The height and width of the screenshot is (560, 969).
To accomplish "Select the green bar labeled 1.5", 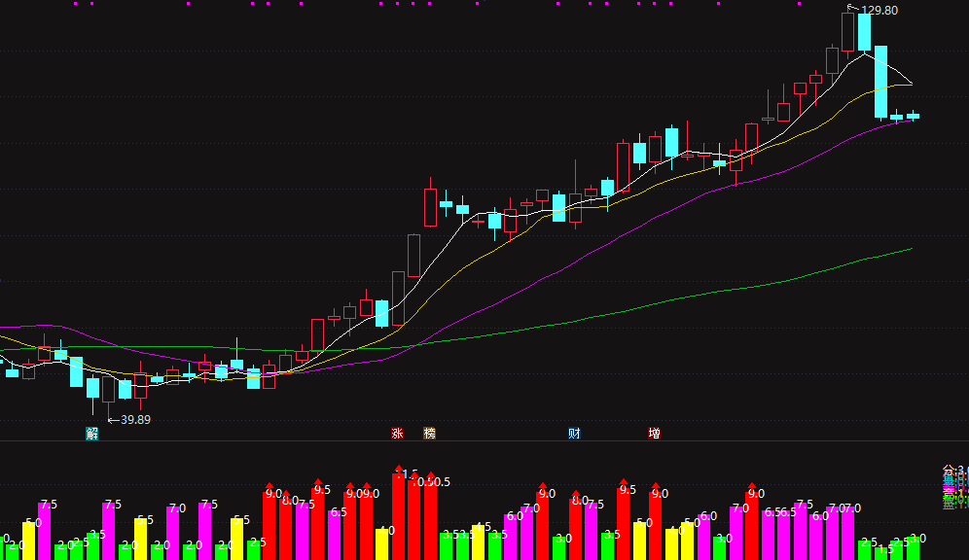I will (880, 553).
